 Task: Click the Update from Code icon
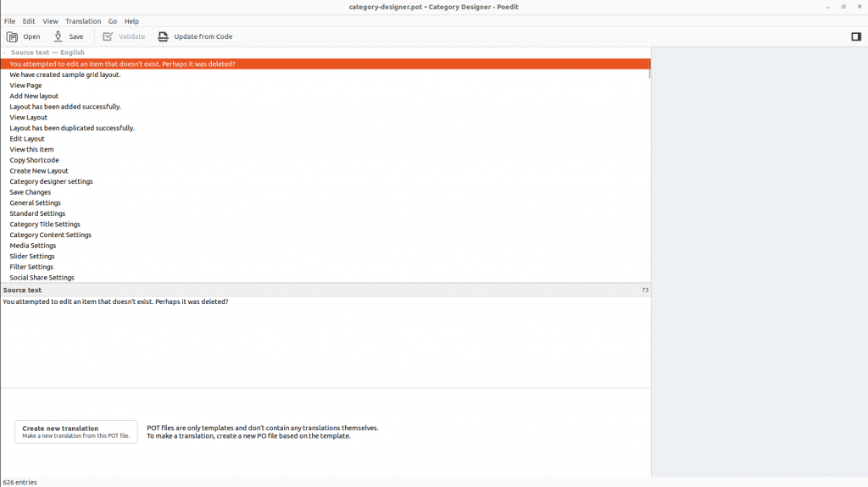click(164, 36)
